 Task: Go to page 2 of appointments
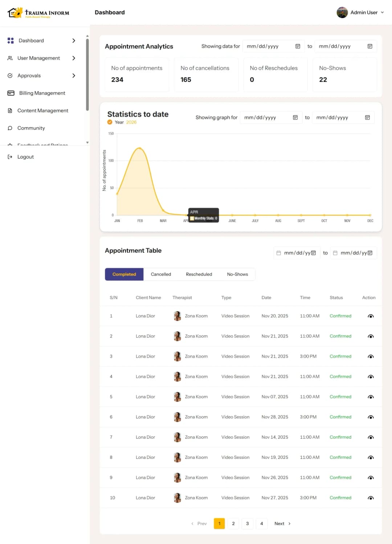[x=233, y=524]
